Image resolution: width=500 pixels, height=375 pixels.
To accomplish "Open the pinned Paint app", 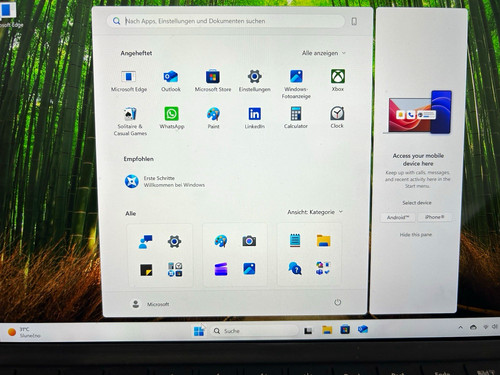I will (213, 118).
